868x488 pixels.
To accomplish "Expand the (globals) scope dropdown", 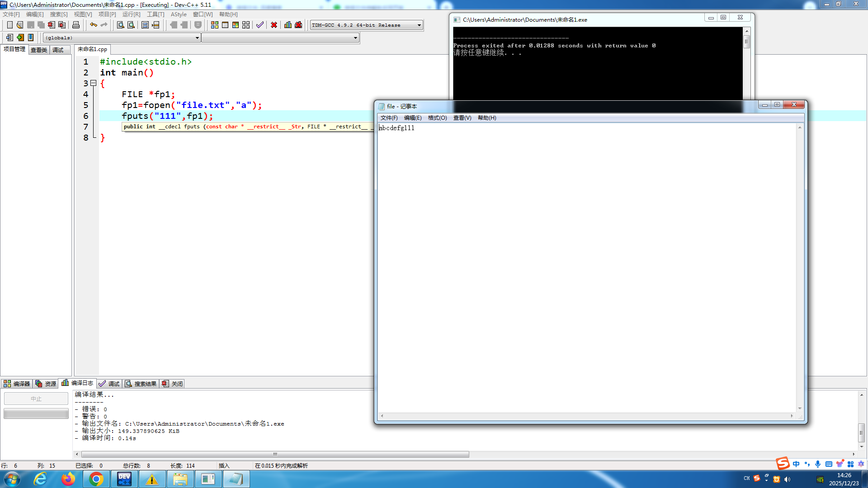I will point(197,38).
